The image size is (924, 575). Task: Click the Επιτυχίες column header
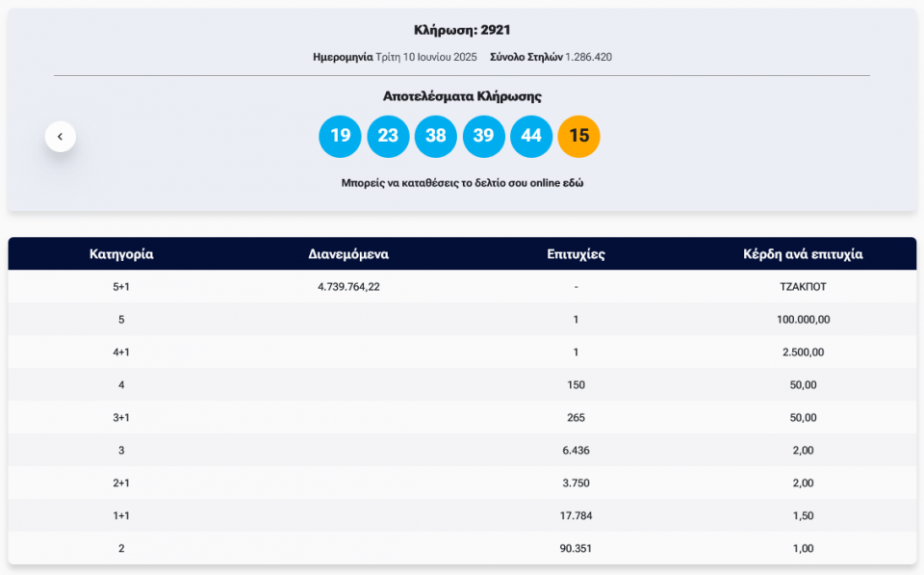click(x=576, y=254)
